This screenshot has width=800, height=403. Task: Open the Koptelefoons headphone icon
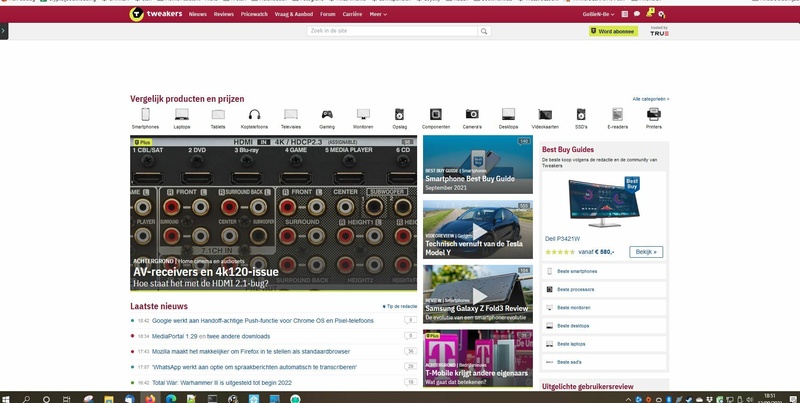(254, 114)
